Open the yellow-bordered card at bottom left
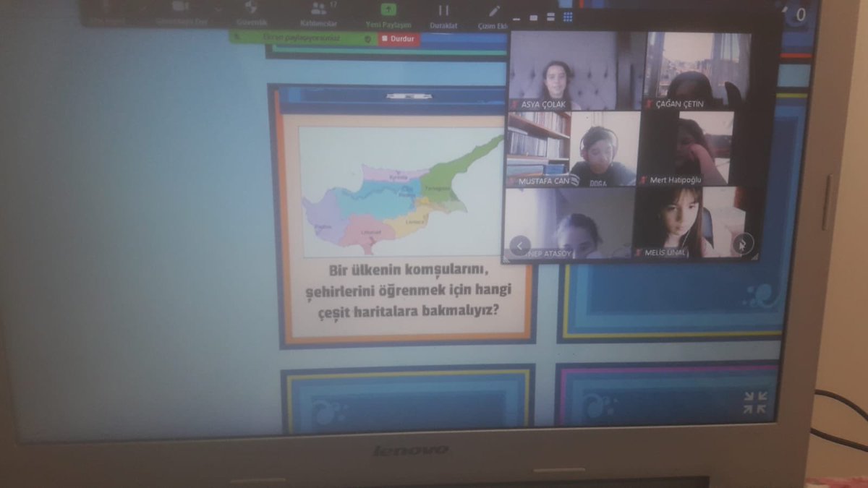This screenshot has width=868, height=488. (409, 401)
